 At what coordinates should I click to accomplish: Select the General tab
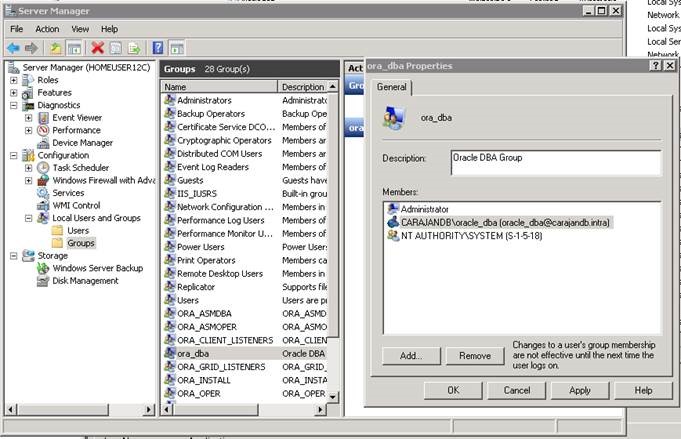click(x=391, y=87)
